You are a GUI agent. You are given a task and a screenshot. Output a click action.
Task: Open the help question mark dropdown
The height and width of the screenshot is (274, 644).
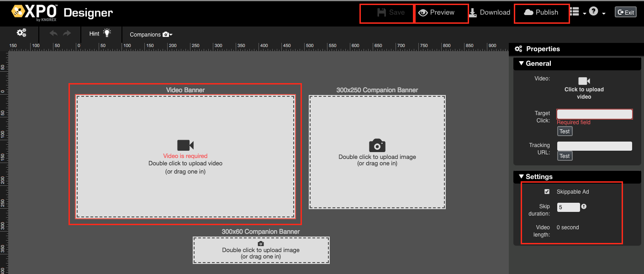click(x=596, y=12)
